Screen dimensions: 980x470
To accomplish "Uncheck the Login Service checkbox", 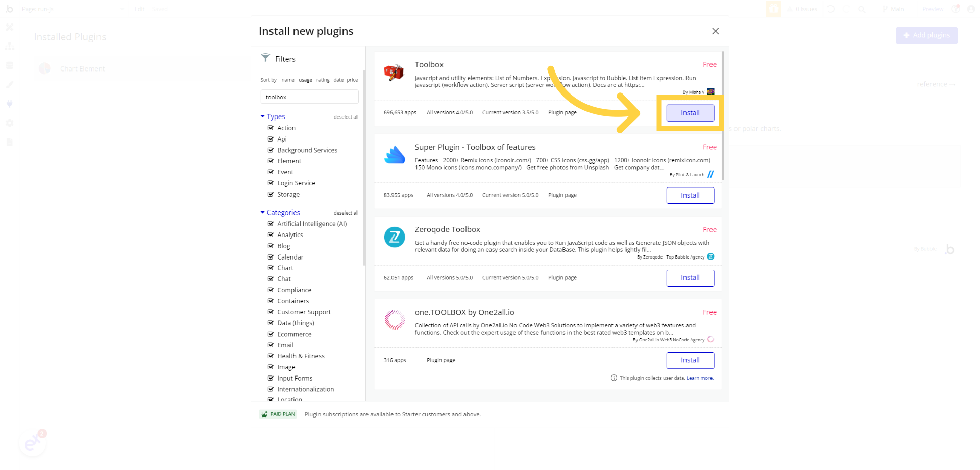I will click(271, 183).
